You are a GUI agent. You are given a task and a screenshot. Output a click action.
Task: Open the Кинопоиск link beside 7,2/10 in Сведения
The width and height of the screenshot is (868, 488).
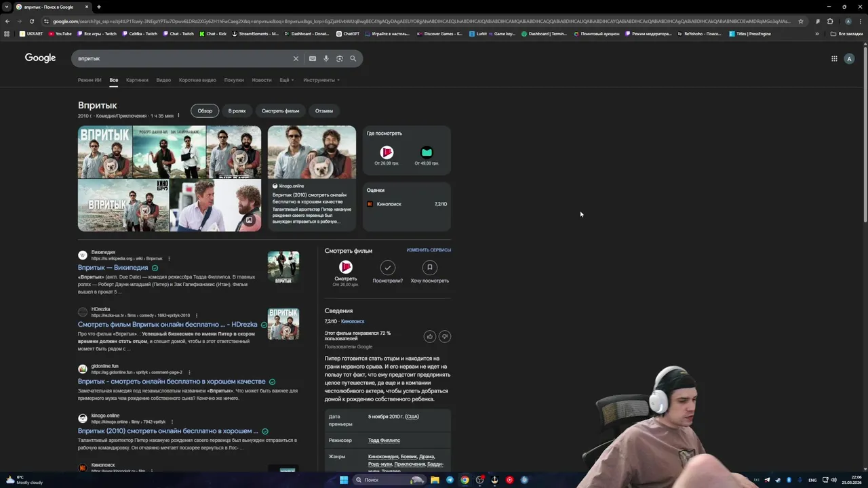pyautogui.click(x=353, y=321)
